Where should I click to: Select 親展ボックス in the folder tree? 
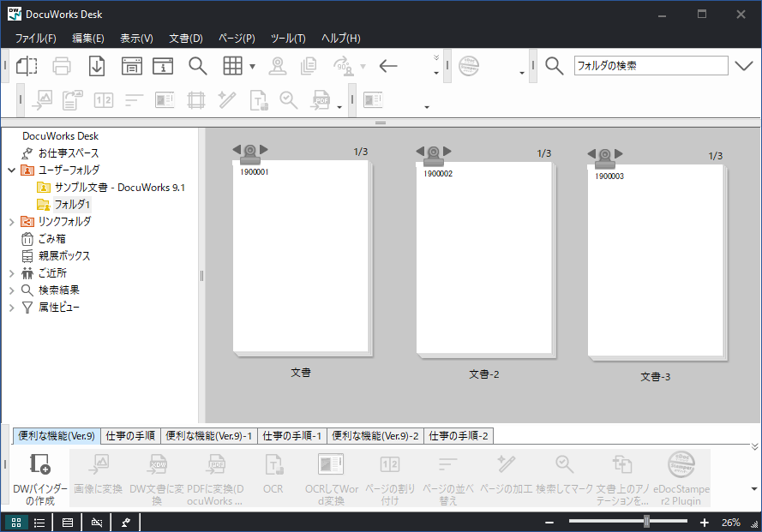pos(64,256)
